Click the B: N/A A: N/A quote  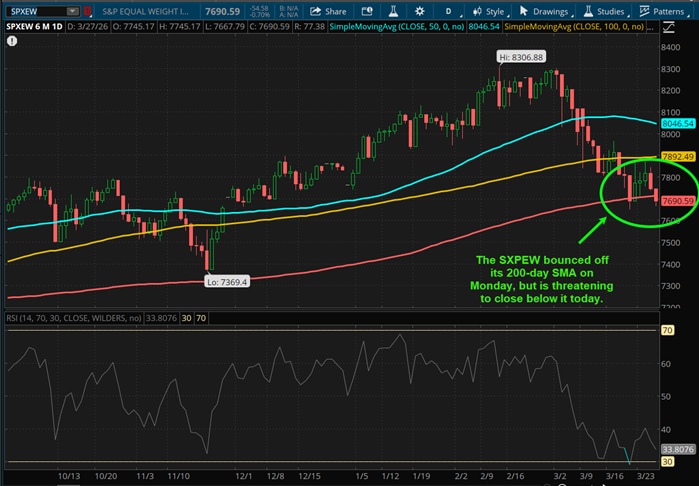pos(288,12)
